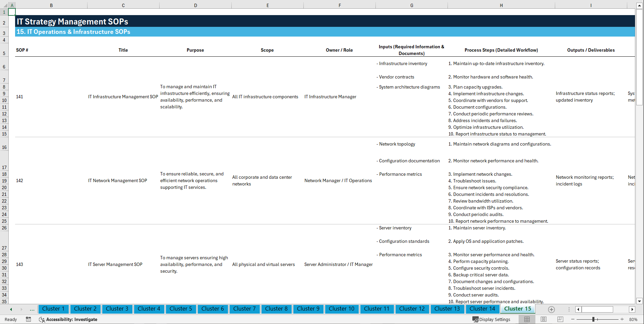Click the zoom in plus icon
The image size is (644, 324).
pyautogui.click(x=622, y=319)
